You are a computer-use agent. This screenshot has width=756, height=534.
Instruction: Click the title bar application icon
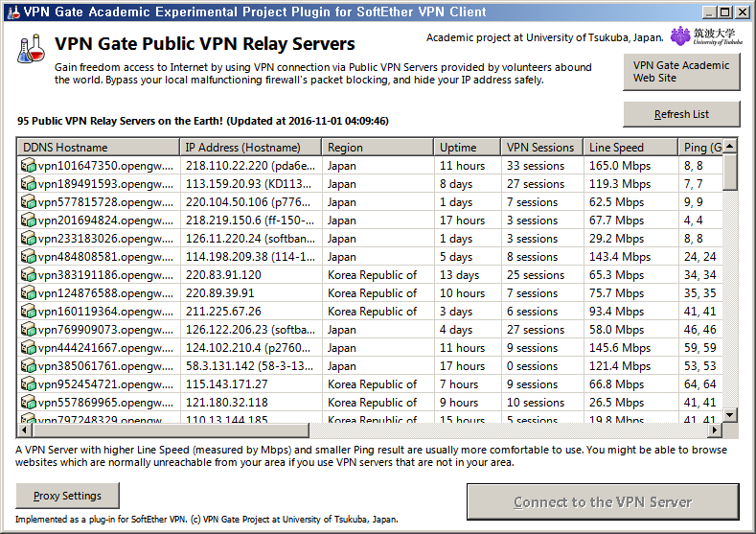tap(13, 12)
